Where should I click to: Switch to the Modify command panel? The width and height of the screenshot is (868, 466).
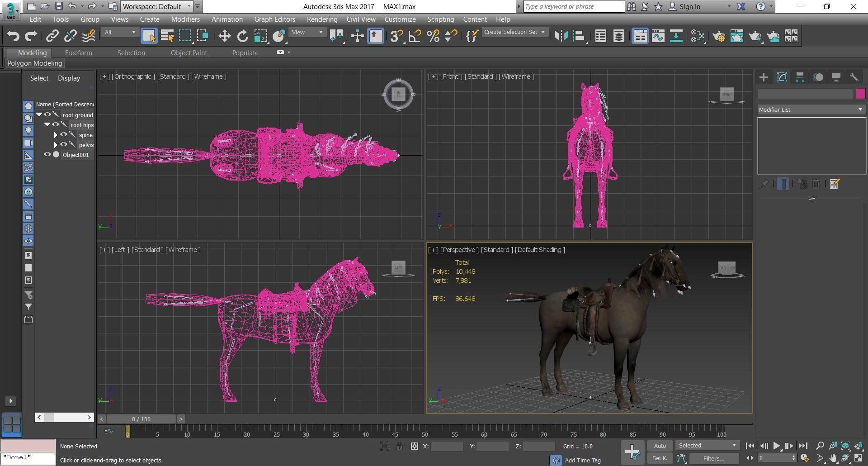pyautogui.click(x=782, y=77)
